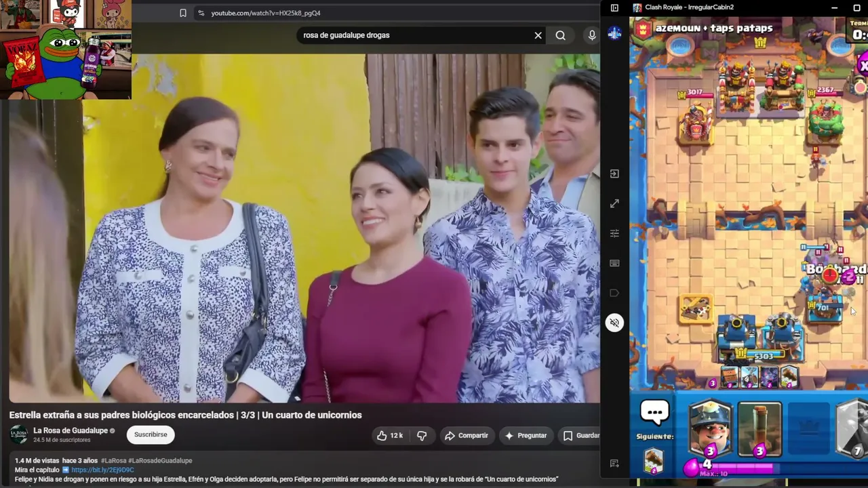This screenshot has width=868, height=488.
Task: Select the greyed-out card costing 7 elixir
Action: point(852,429)
